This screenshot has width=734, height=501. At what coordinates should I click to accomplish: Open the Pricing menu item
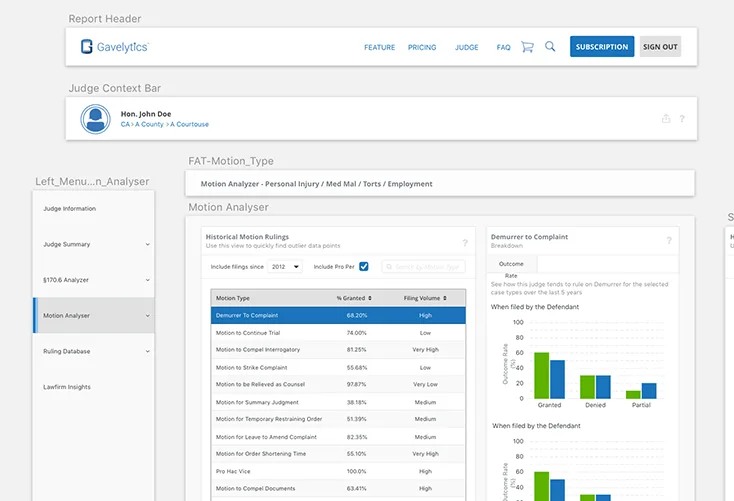pyautogui.click(x=422, y=47)
